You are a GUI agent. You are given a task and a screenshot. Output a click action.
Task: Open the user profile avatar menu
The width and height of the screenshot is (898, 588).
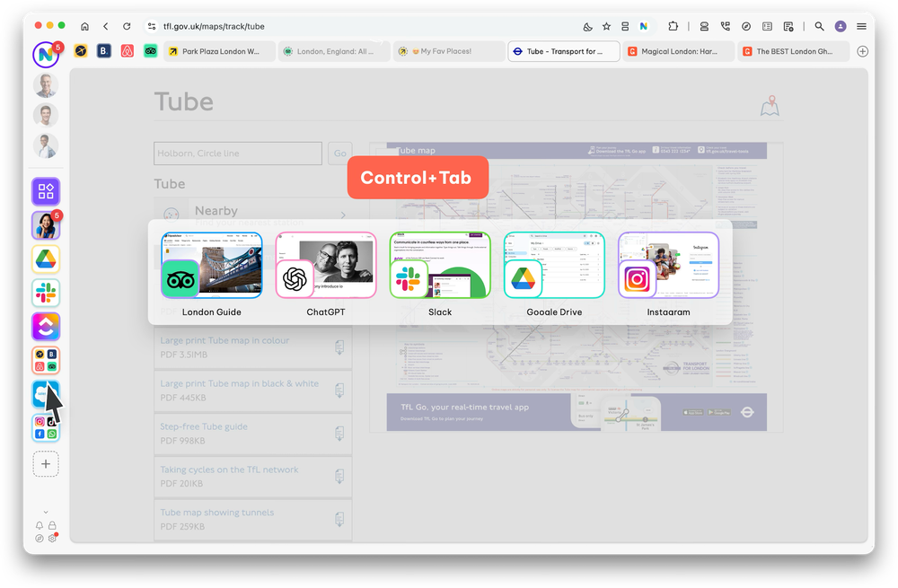(x=841, y=27)
